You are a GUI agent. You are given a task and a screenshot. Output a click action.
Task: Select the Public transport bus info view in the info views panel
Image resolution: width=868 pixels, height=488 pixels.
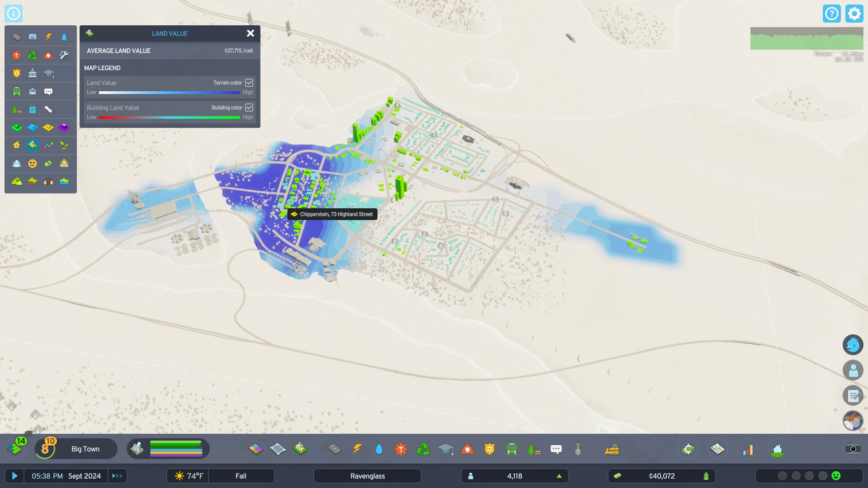[17, 91]
